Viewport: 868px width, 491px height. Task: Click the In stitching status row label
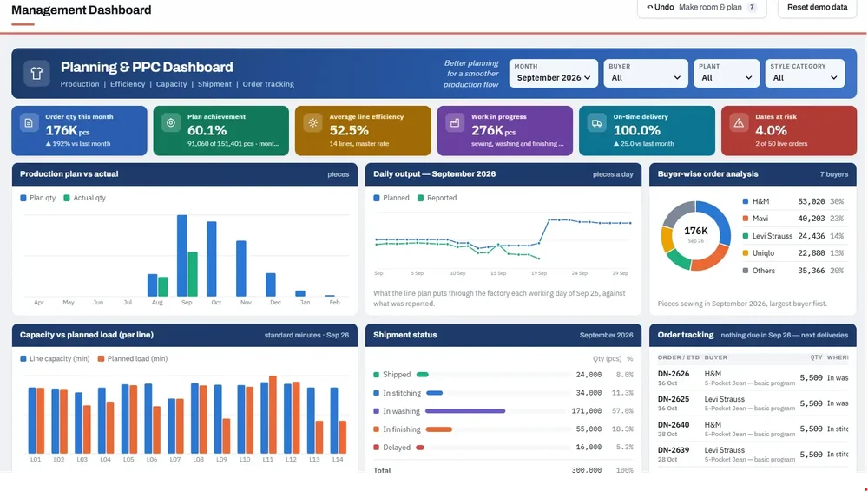point(401,393)
